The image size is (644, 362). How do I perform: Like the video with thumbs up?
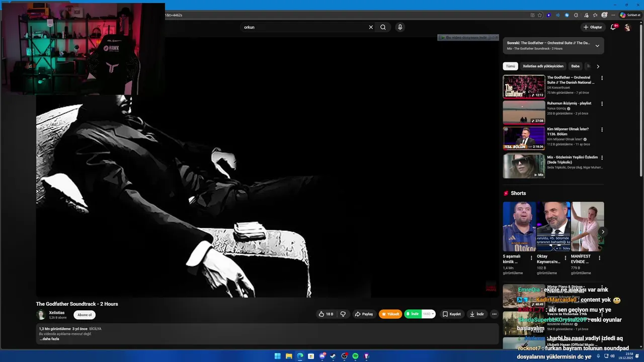click(326, 314)
